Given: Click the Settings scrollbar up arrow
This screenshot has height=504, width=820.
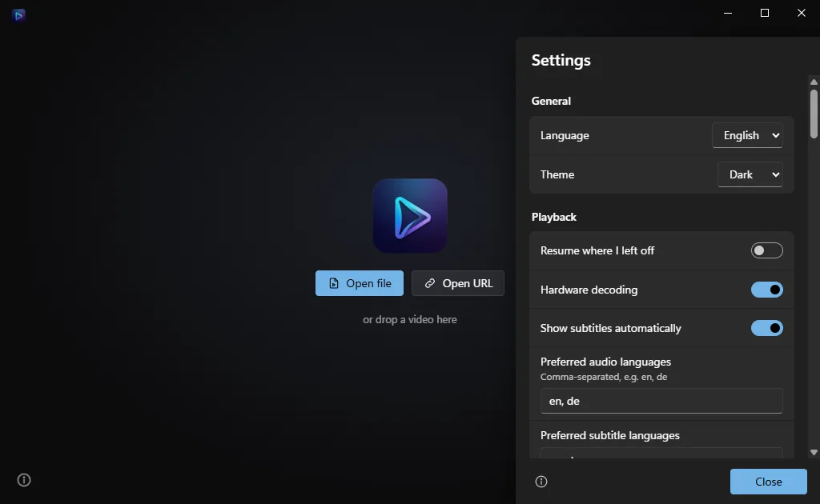Looking at the screenshot, I should tap(814, 82).
